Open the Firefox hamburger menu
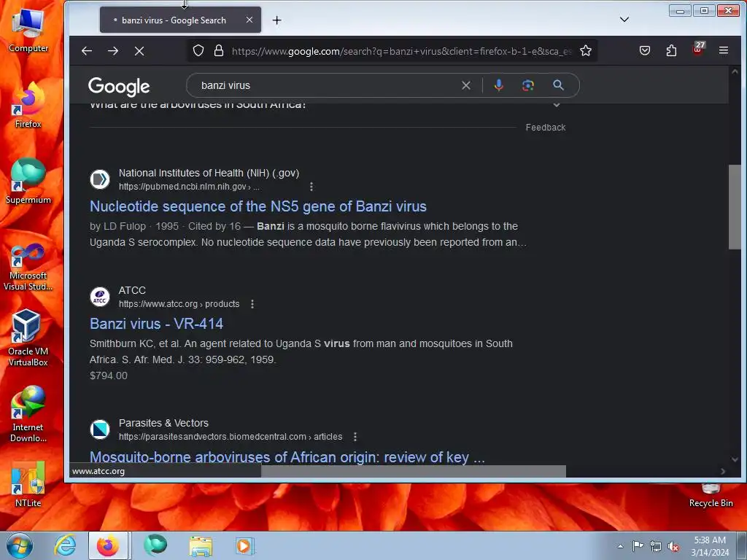747x560 pixels. [723, 50]
